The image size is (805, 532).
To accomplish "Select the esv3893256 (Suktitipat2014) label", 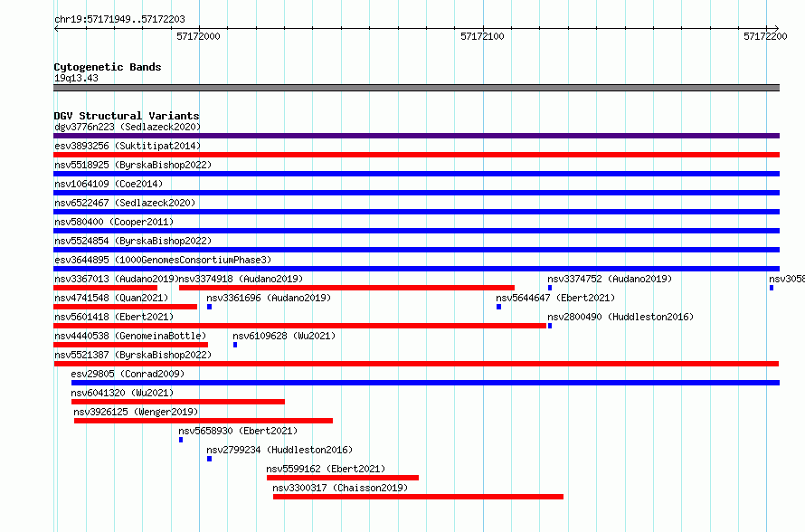I will tap(128, 146).
